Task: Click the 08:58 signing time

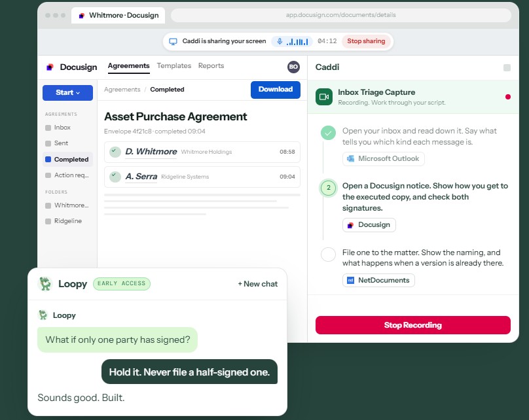Action: 287,152
